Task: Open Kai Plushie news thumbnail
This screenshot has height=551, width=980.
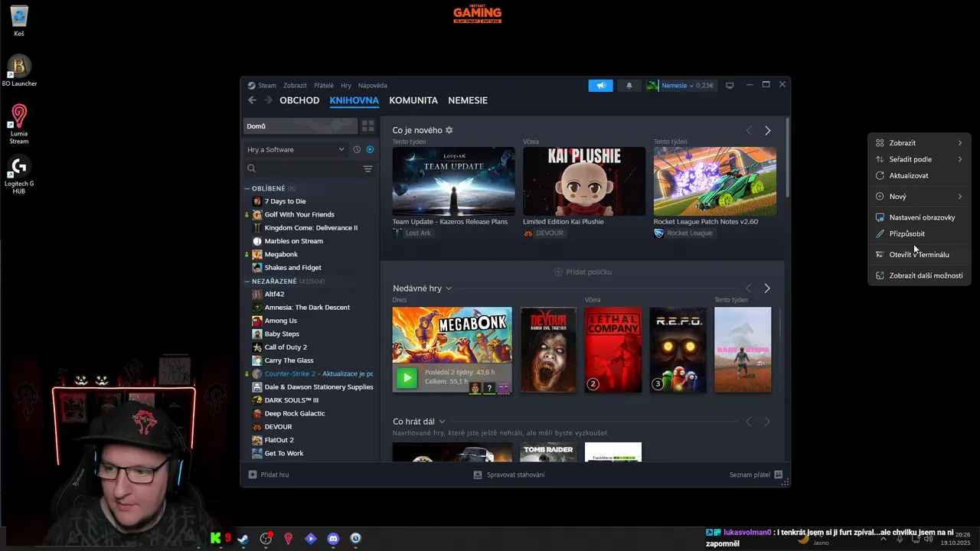Action: [584, 181]
